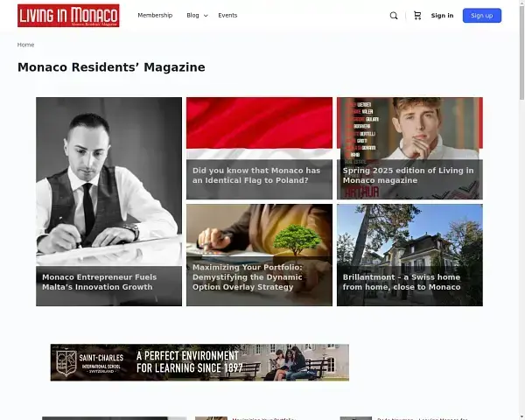The height and width of the screenshot is (420, 525).
Task: Navigate to Home breadcrumb
Action: tap(26, 45)
